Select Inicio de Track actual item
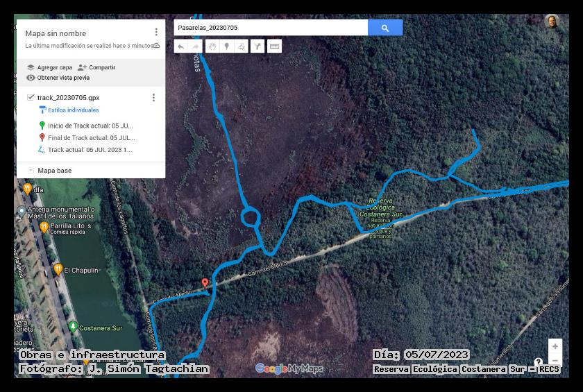The width and height of the screenshot is (583, 392). click(x=90, y=126)
